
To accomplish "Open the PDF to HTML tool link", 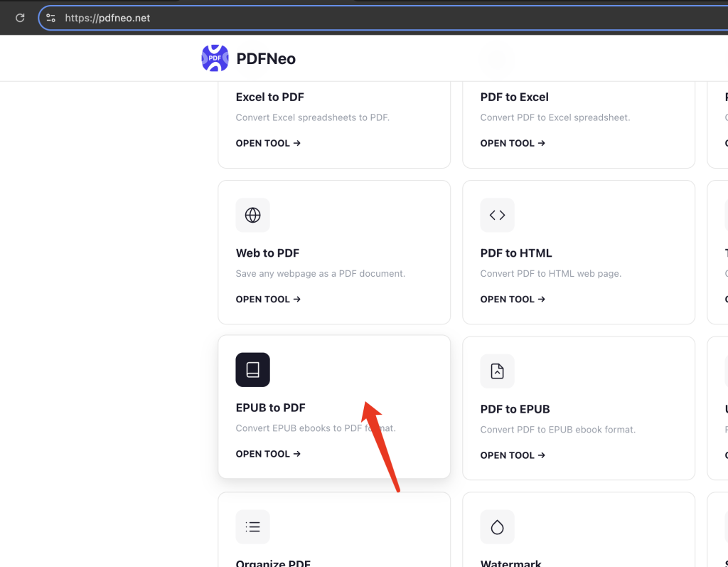I will 513,300.
